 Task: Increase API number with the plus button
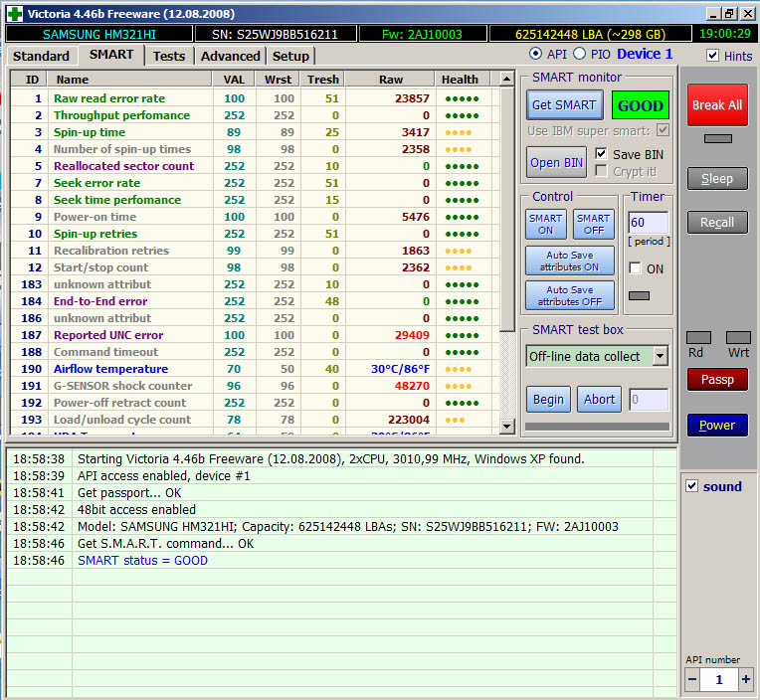pyautogui.click(x=746, y=679)
